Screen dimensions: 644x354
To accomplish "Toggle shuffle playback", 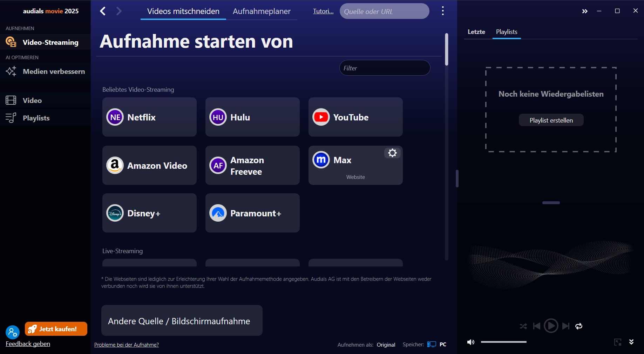I will 523,326.
